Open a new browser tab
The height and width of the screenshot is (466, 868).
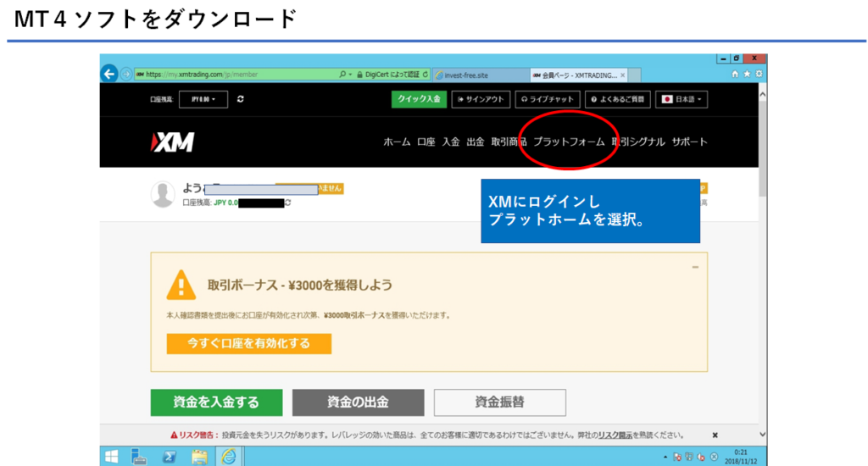point(635,75)
